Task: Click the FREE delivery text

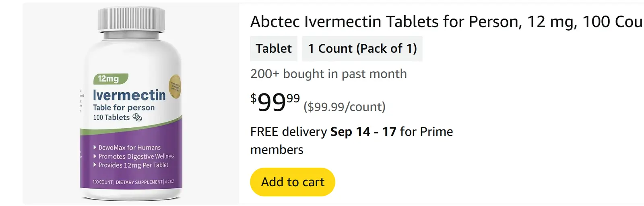Action: 289,132
